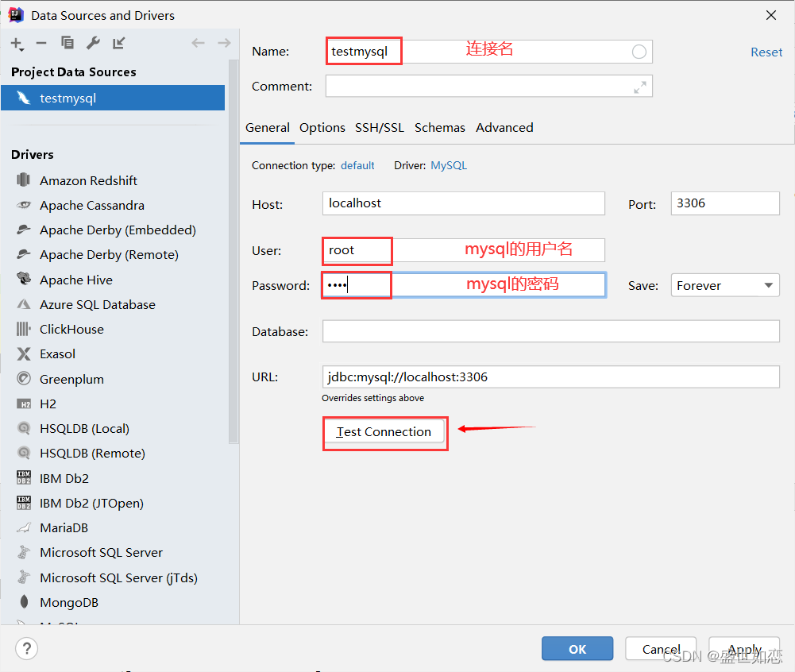Open driver settings with the wrench icon

click(93, 43)
